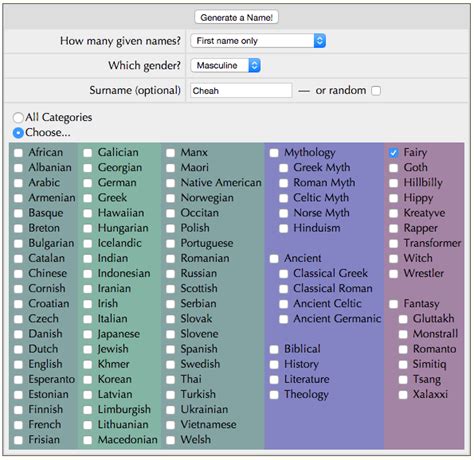Tick the Mythology category checkbox
Viewport: 474px width, 460px height.
[274, 153]
